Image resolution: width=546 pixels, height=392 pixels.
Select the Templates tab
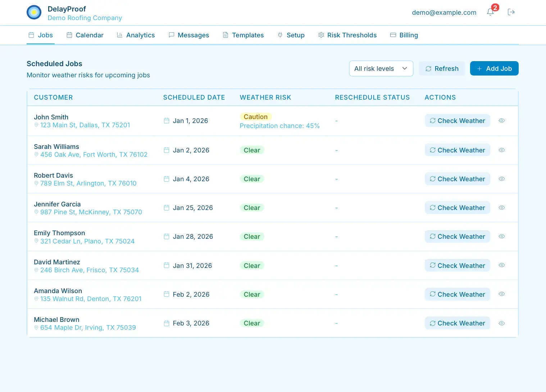(x=244, y=35)
